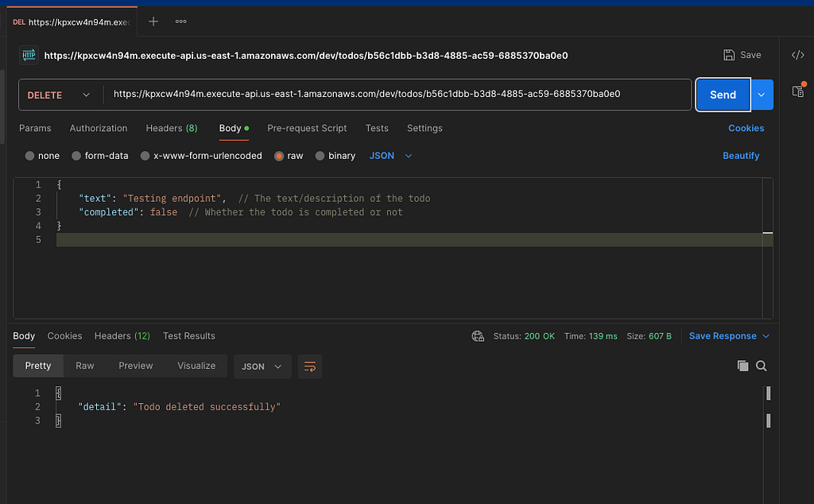
Task: Switch response view to Preview
Action: pos(135,366)
